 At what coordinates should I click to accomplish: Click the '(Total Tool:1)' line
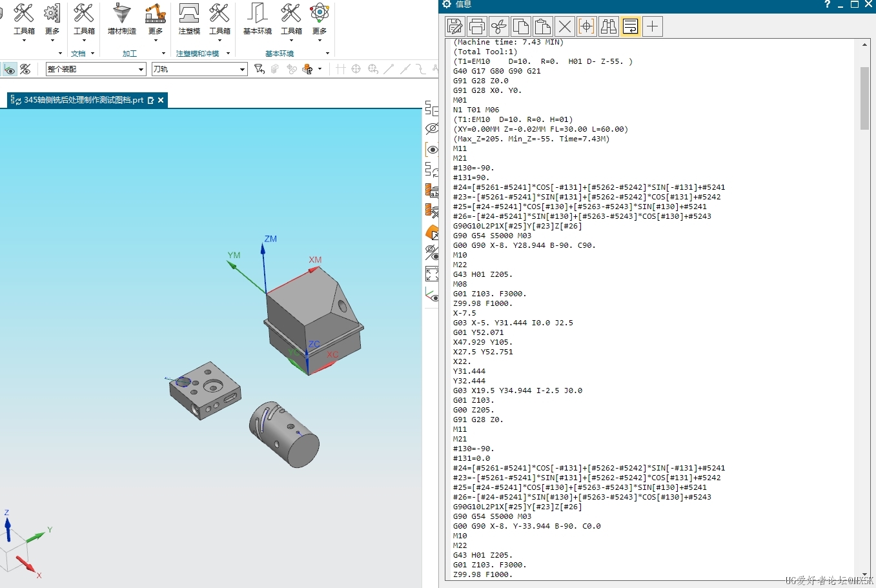point(485,52)
